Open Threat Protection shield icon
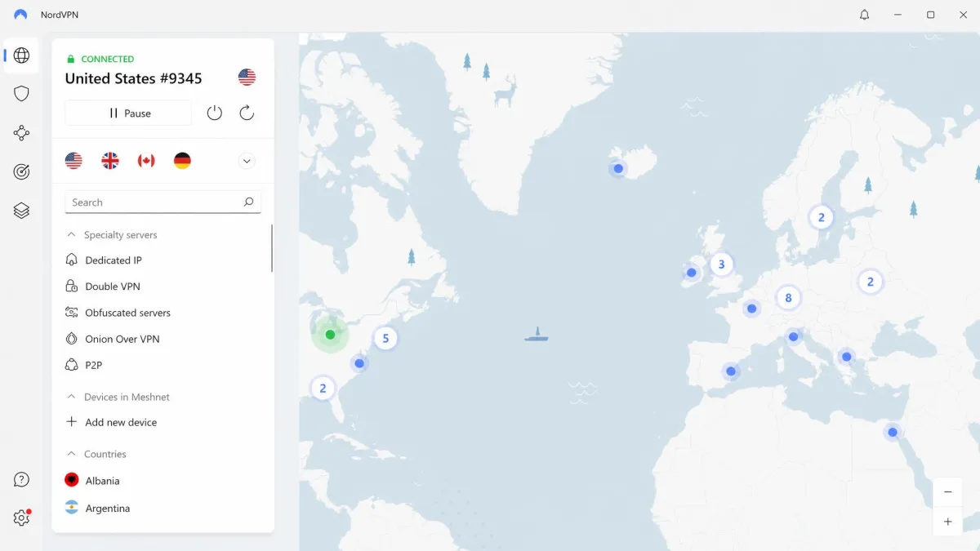The height and width of the screenshot is (551, 980). click(22, 93)
